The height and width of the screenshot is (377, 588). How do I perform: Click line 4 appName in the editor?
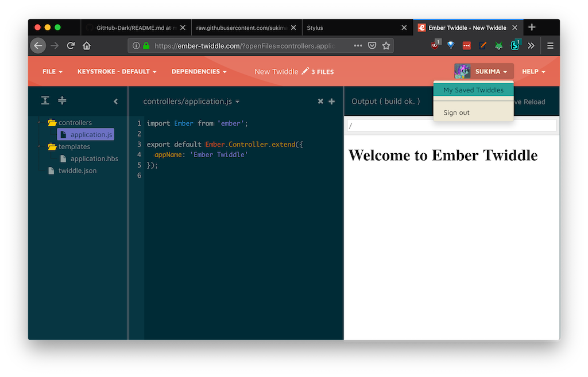201,155
